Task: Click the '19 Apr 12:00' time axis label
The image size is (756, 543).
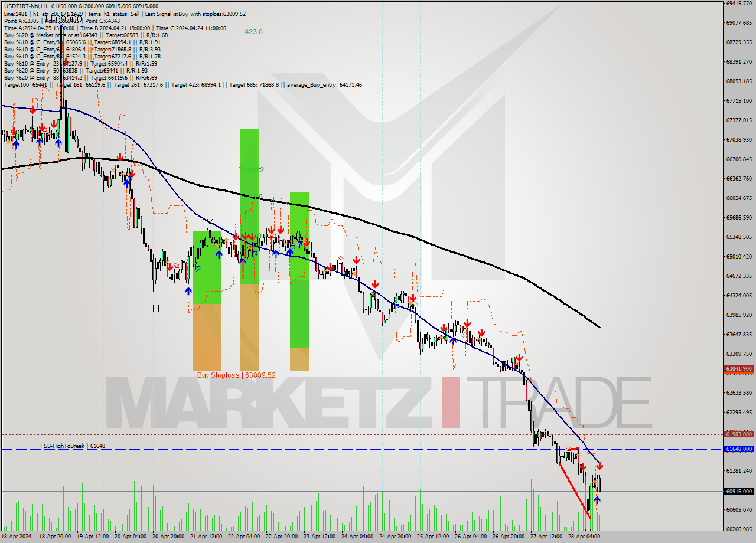Action: point(92,537)
